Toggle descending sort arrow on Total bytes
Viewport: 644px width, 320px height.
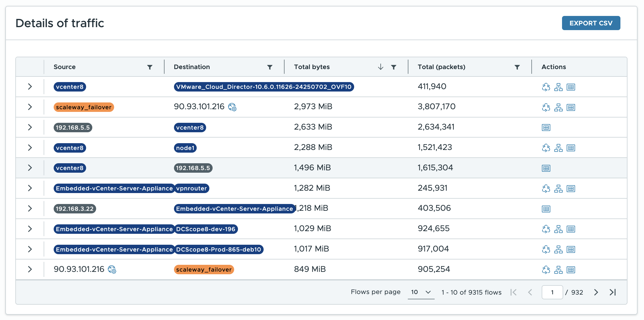380,67
